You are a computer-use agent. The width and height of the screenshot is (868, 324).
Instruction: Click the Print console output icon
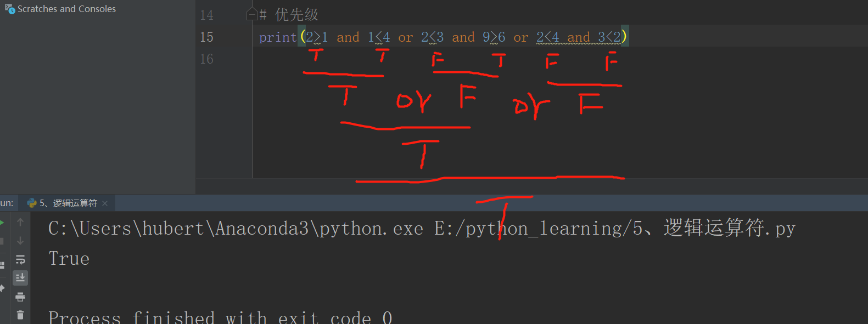point(20,297)
